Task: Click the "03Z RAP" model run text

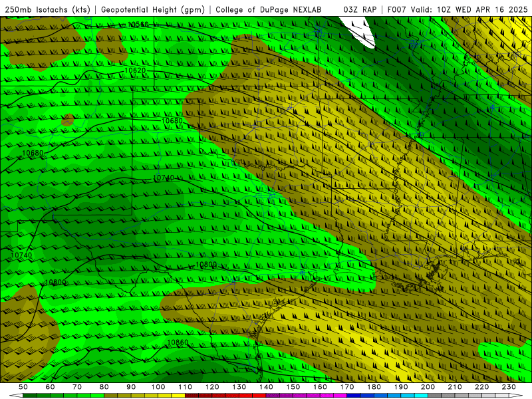Action: click(x=360, y=10)
